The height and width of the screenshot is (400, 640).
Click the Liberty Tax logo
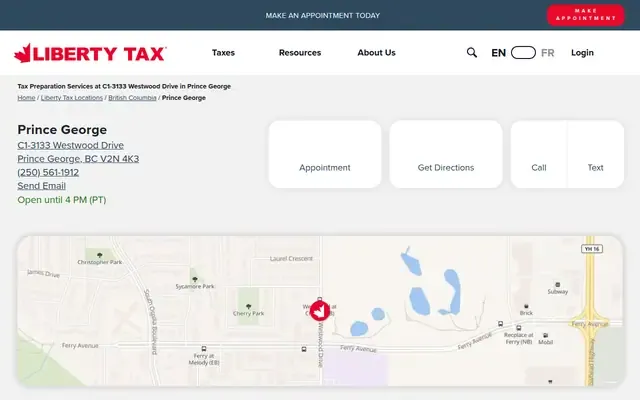pyautogui.click(x=90, y=53)
